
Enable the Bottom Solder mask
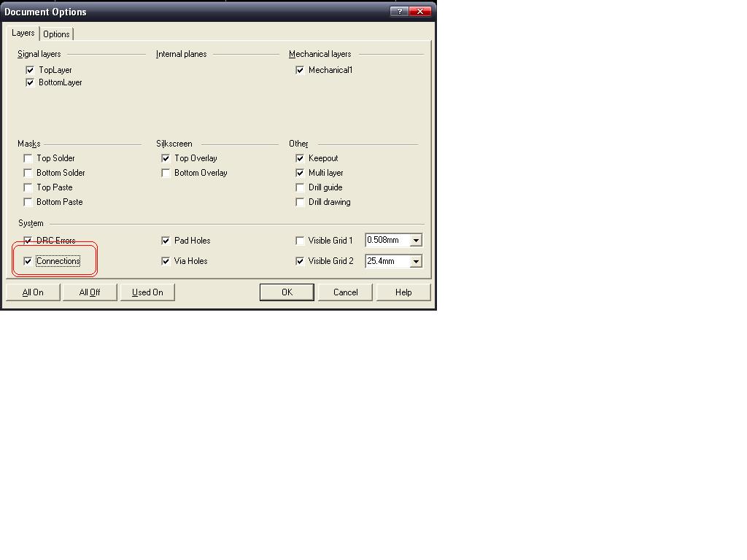[x=28, y=173]
